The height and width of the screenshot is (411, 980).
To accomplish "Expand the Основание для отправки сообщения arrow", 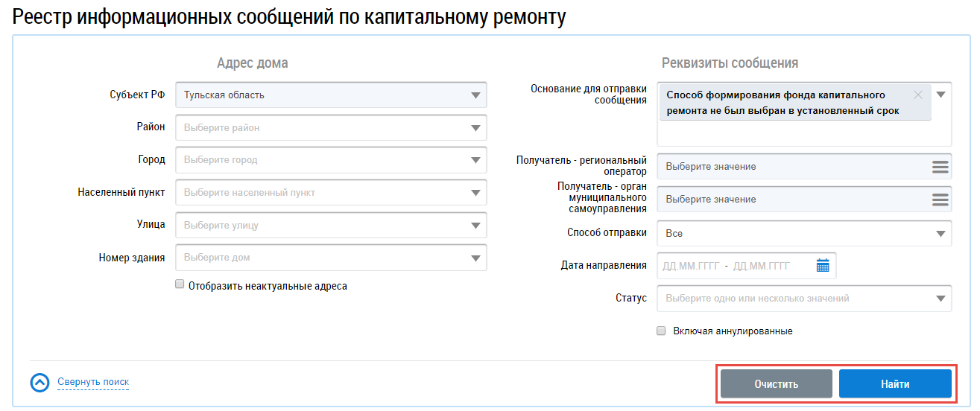I will coord(941,95).
